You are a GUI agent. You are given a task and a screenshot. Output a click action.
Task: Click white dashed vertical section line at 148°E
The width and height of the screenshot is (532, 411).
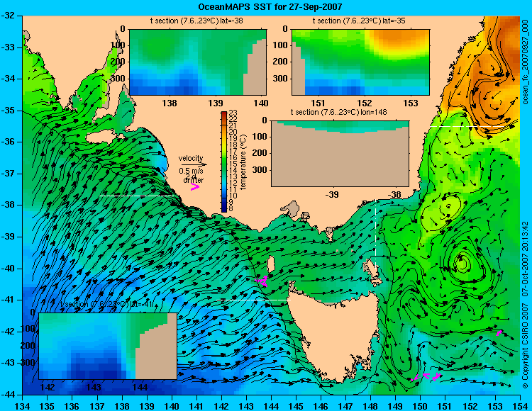(376, 232)
